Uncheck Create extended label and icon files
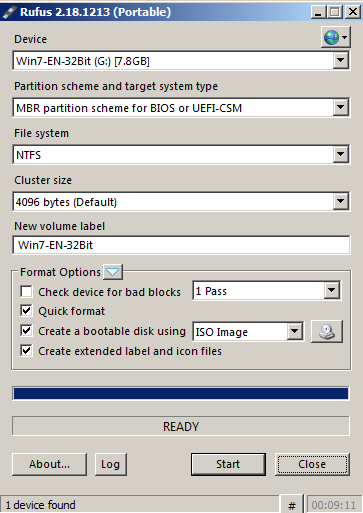The width and height of the screenshot is (363, 513). click(x=26, y=351)
